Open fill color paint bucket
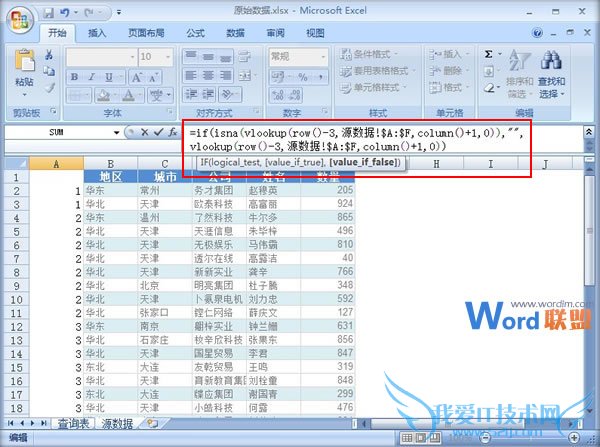 click(103, 95)
